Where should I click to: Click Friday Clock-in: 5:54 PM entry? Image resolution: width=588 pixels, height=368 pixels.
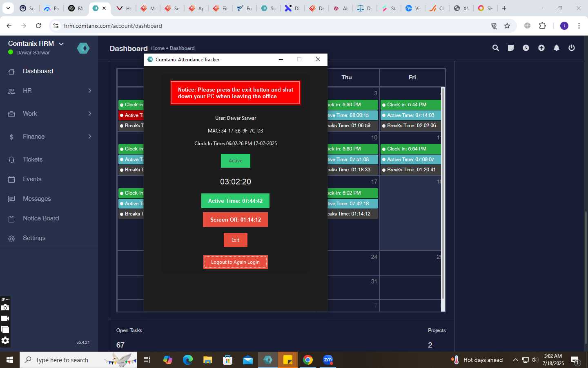coord(410,149)
